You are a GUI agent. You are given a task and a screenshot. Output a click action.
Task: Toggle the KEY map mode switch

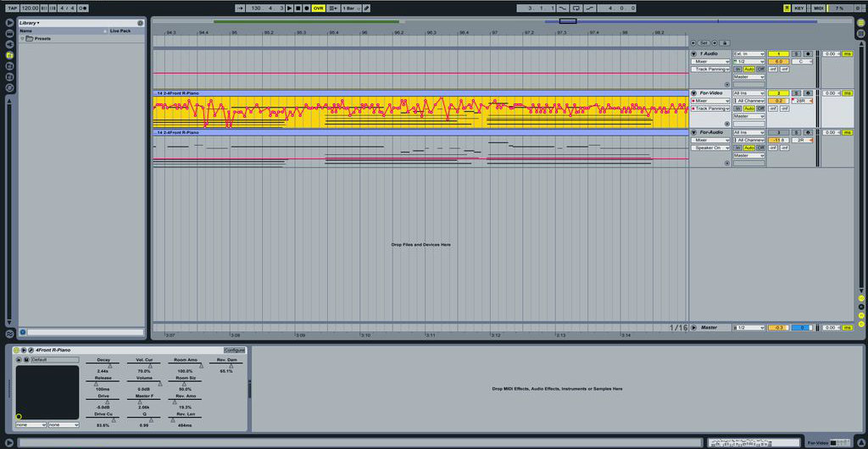pos(799,8)
